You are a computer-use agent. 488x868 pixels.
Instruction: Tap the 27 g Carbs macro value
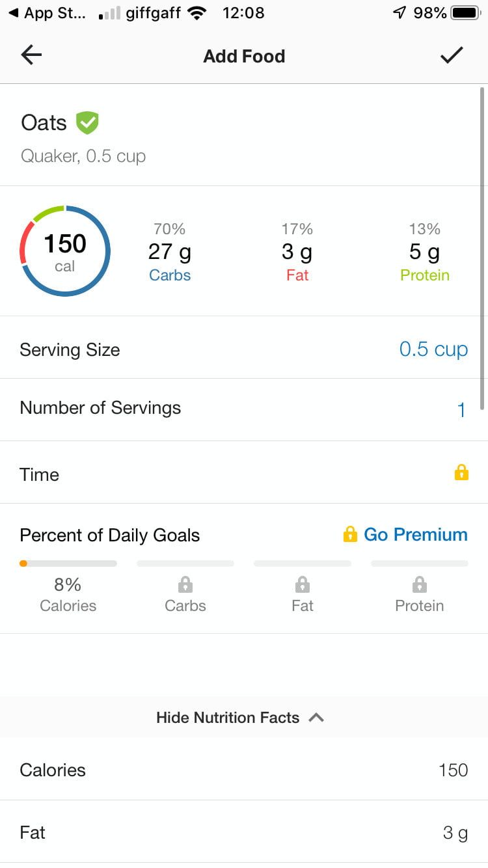click(x=170, y=252)
